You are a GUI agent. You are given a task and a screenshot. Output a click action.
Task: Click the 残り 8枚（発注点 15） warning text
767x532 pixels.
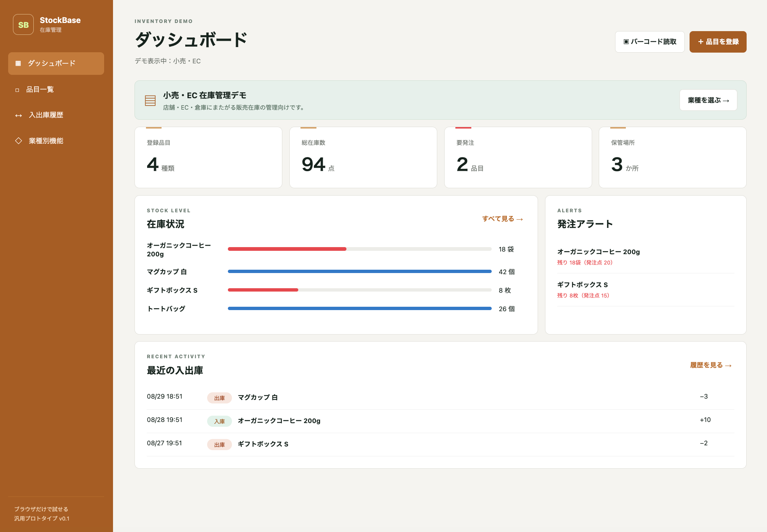(x=583, y=296)
